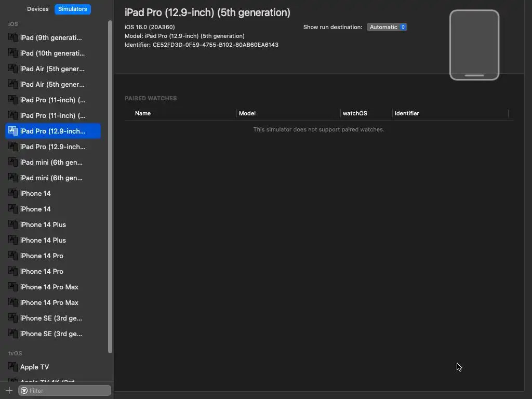Focus the Filter text field
This screenshot has height=399, width=532.
[x=64, y=391]
